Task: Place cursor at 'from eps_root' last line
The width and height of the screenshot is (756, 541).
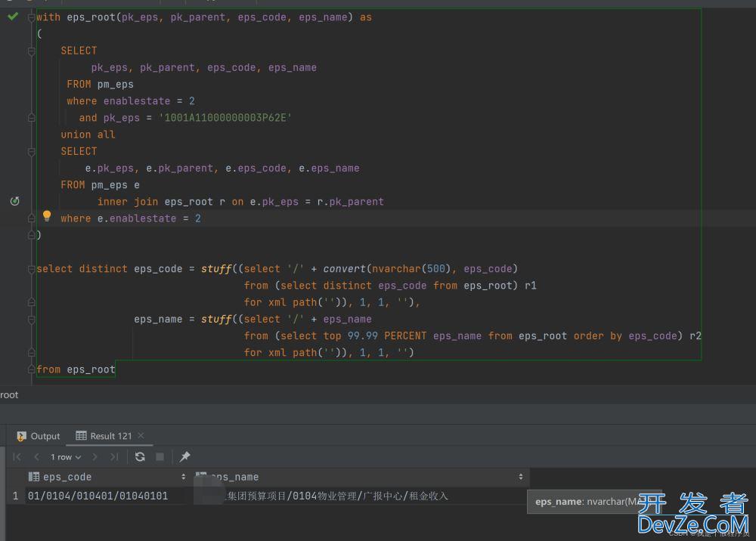Action: [x=76, y=369]
